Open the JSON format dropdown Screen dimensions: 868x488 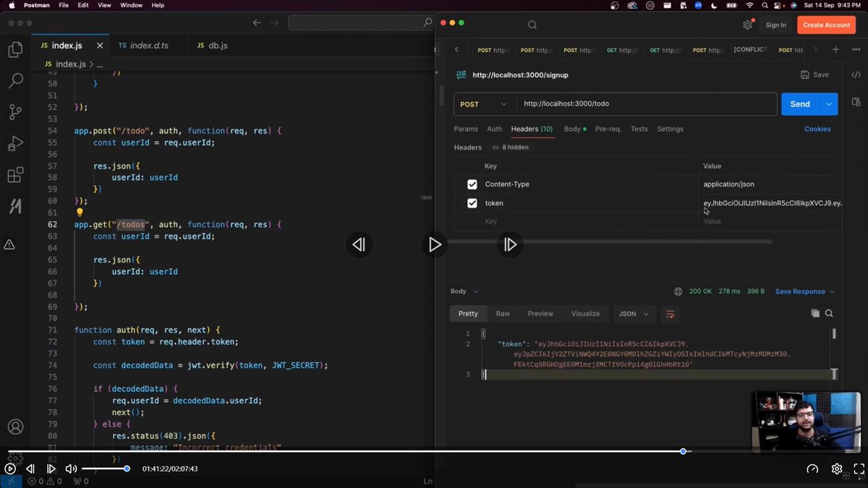click(x=634, y=314)
